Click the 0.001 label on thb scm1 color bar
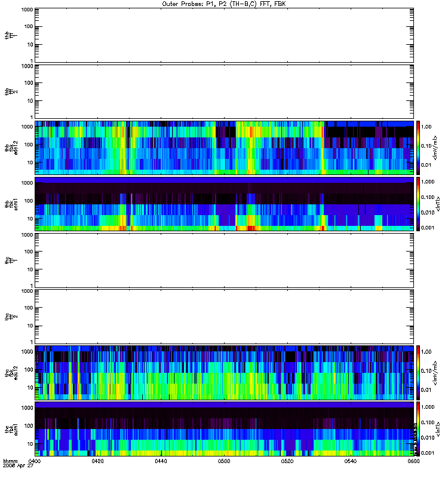Viewport: 448px width, 478px height. (x=428, y=228)
